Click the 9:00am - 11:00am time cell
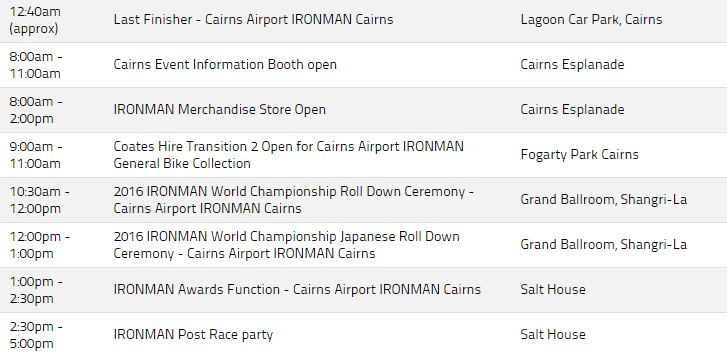The image size is (727, 363). [x=35, y=155]
